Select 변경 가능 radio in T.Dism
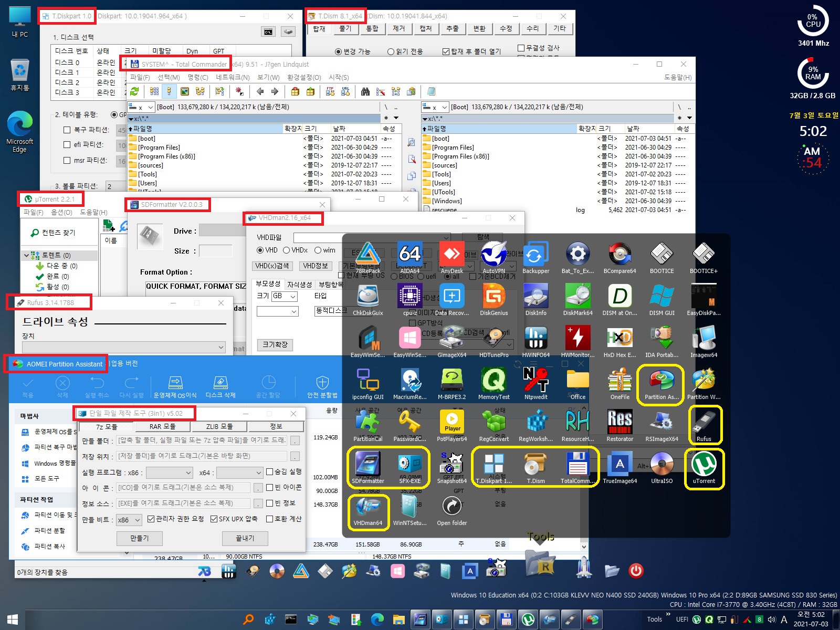Viewport: 840px width, 630px height. pos(338,51)
